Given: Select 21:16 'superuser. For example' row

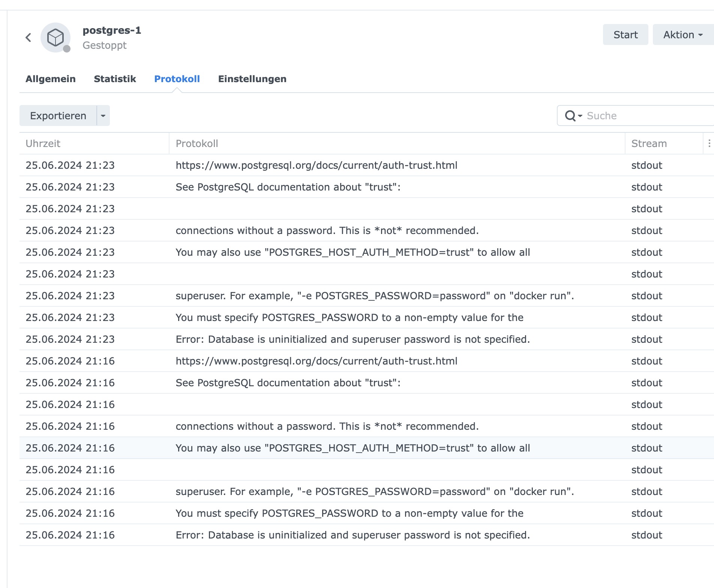Looking at the screenshot, I should point(367,492).
